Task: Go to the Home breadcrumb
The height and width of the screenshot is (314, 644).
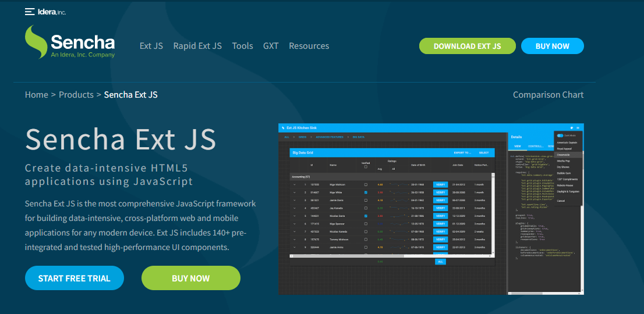Action: [x=37, y=95]
